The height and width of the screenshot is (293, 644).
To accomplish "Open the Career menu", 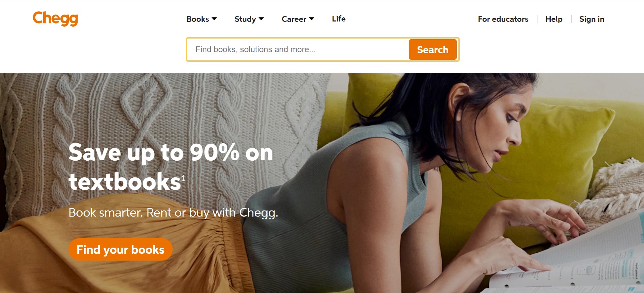I will [x=298, y=19].
